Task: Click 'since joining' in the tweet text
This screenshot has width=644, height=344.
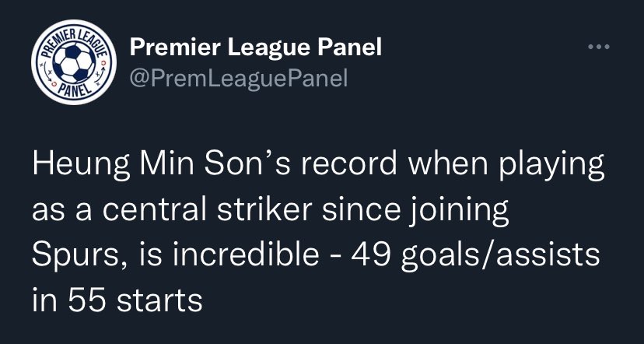Action: click(x=415, y=211)
